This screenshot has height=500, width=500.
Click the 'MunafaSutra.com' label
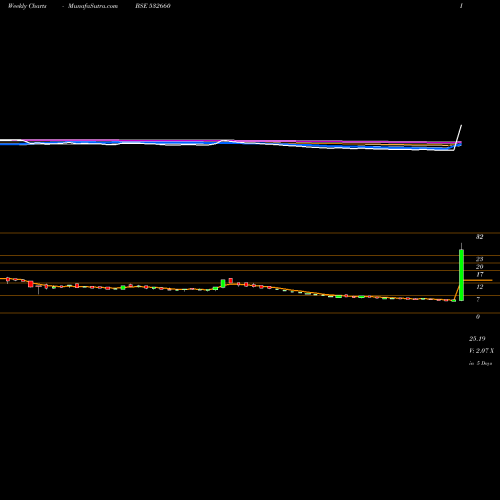pyautogui.click(x=93, y=6)
